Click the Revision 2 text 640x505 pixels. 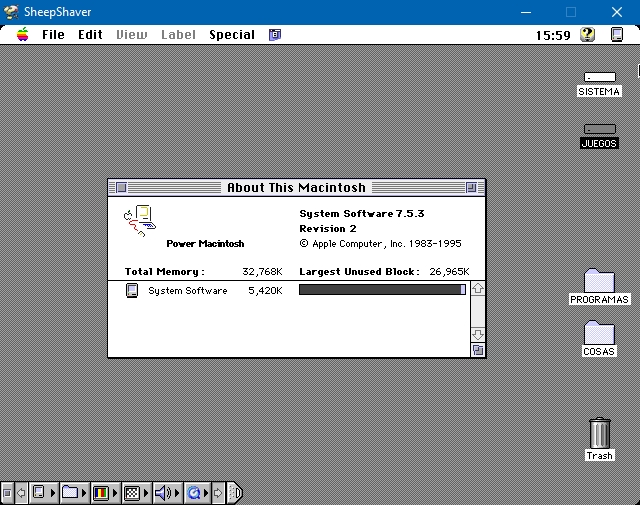click(x=328, y=229)
